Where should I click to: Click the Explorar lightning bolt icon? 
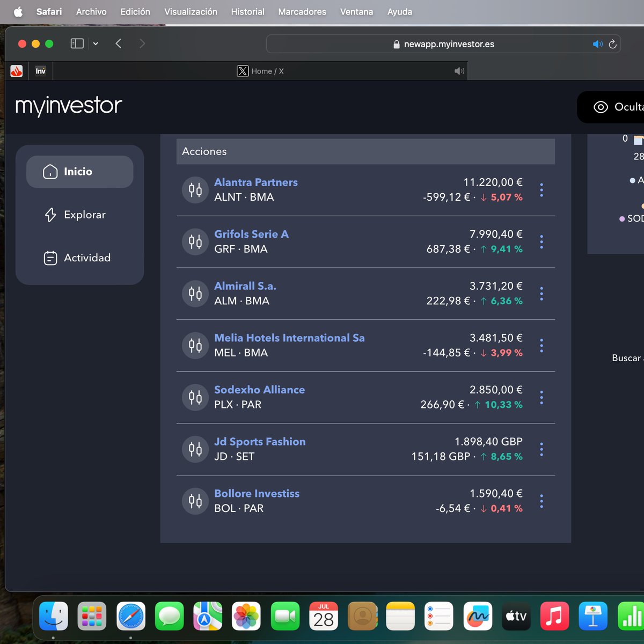click(50, 215)
